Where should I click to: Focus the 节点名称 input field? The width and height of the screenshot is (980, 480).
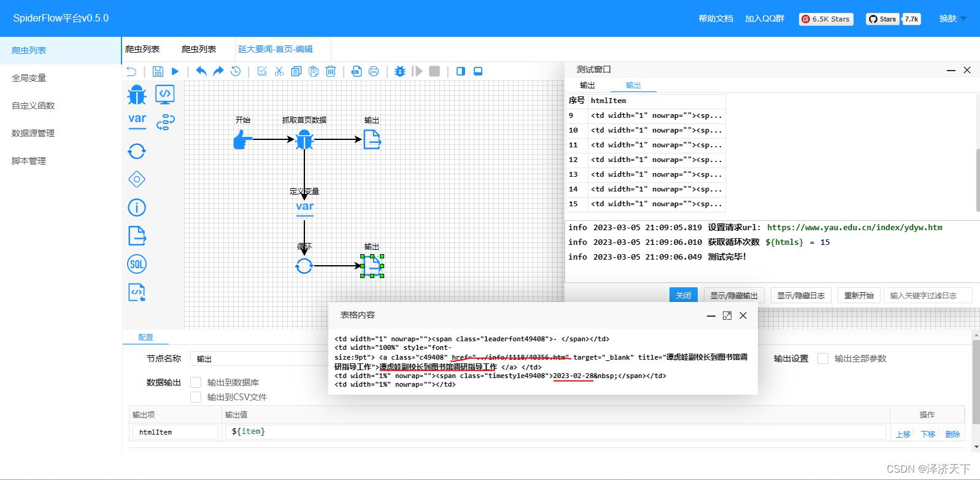click(259, 358)
